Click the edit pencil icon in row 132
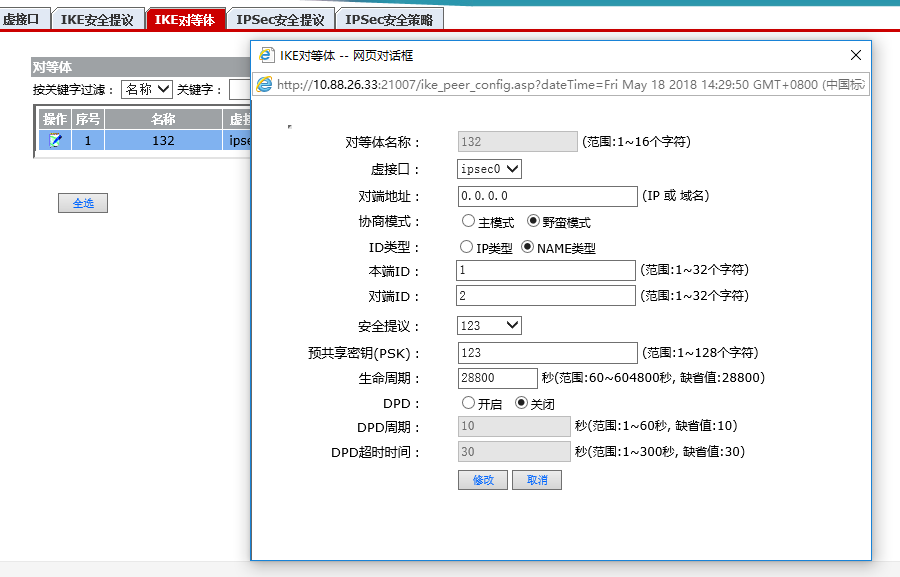The image size is (900, 577). pyautogui.click(x=55, y=140)
